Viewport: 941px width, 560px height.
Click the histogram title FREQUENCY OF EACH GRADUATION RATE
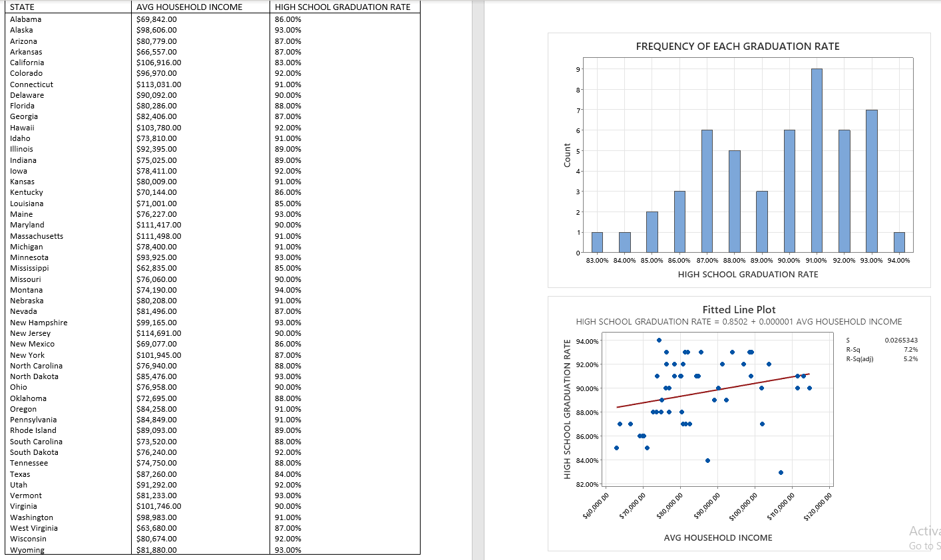[x=737, y=47]
